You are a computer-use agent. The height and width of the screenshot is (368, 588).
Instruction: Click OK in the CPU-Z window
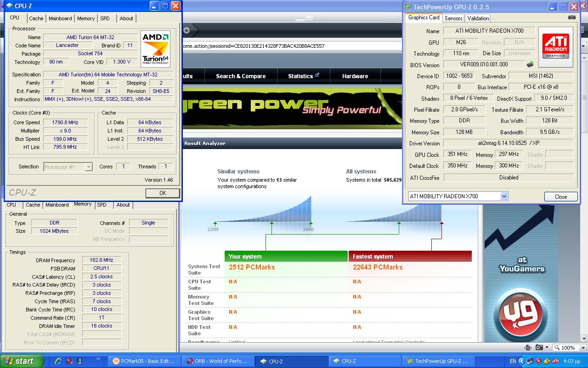pos(163,193)
